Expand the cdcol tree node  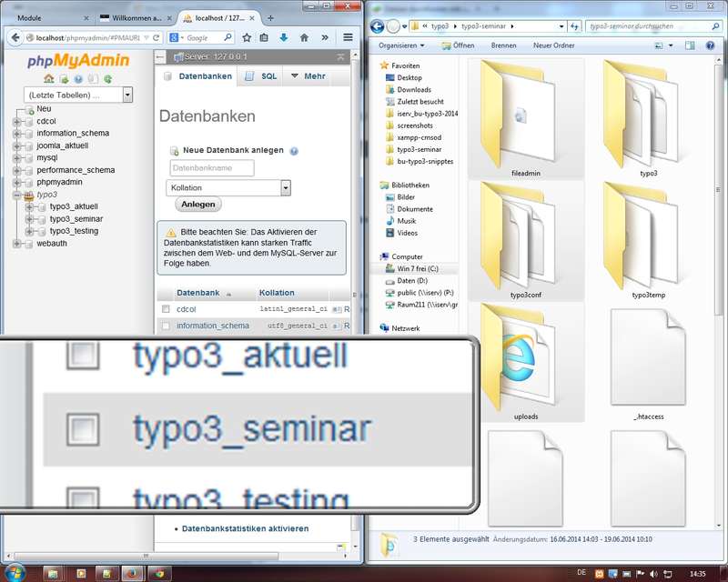pyautogui.click(x=17, y=122)
